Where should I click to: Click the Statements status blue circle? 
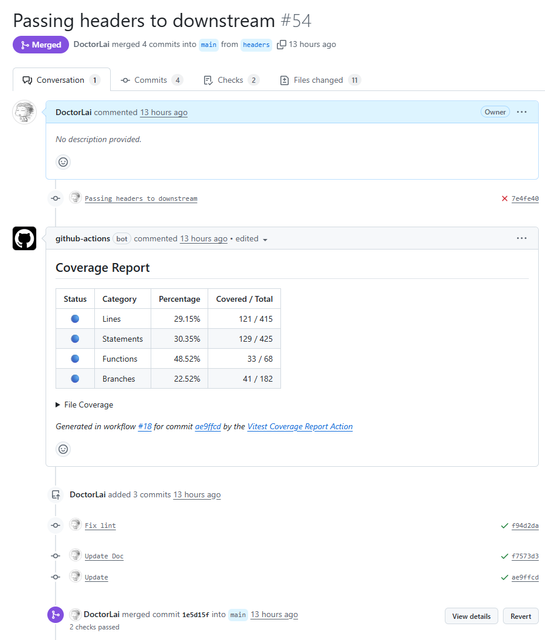75,339
